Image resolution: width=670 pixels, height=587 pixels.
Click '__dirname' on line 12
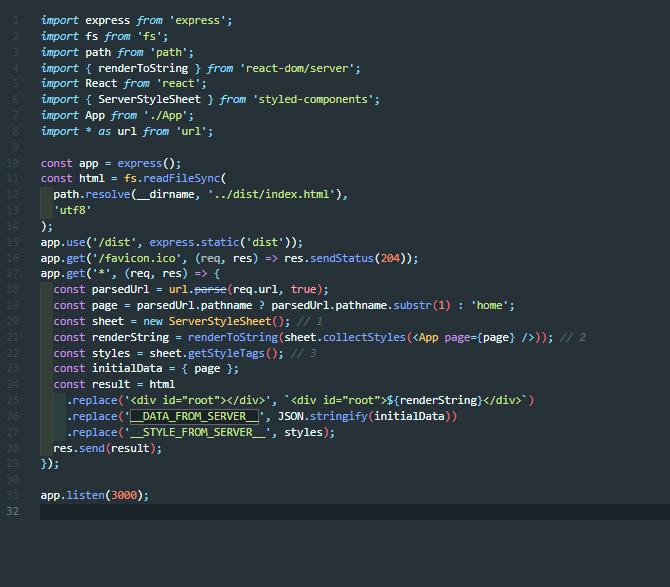(x=165, y=194)
